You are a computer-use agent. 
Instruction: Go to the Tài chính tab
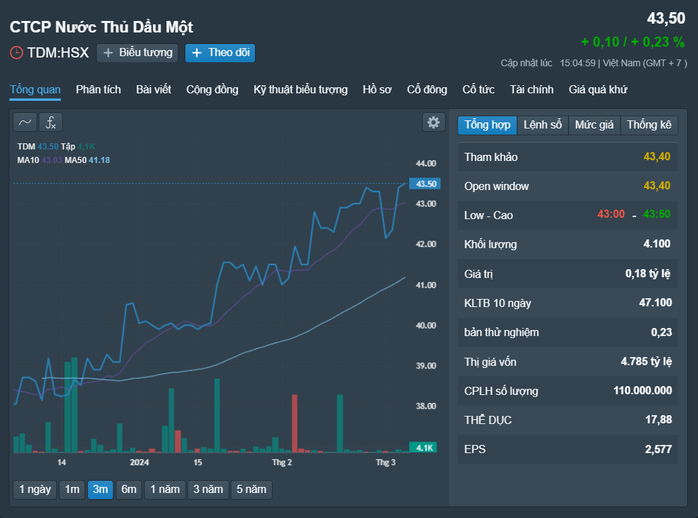point(532,89)
